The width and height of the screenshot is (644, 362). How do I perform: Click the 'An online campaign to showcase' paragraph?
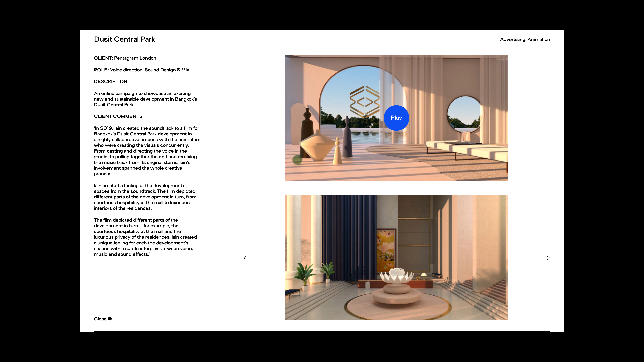pyautogui.click(x=146, y=99)
